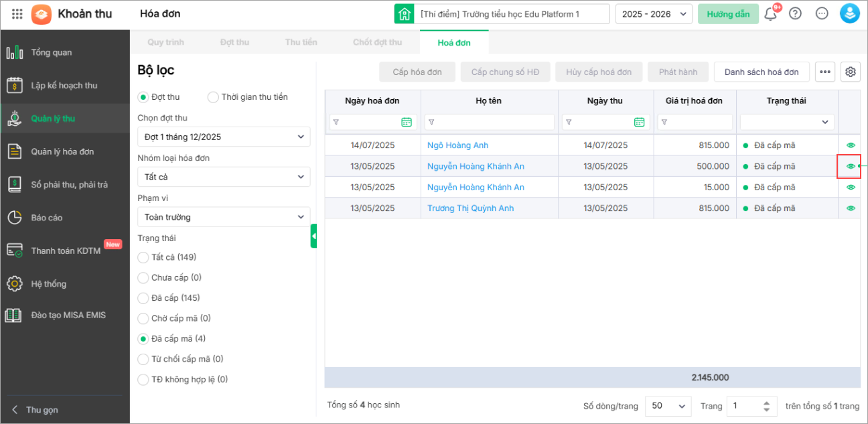Select the Thời gian thu tiền radio option

point(214,97)
